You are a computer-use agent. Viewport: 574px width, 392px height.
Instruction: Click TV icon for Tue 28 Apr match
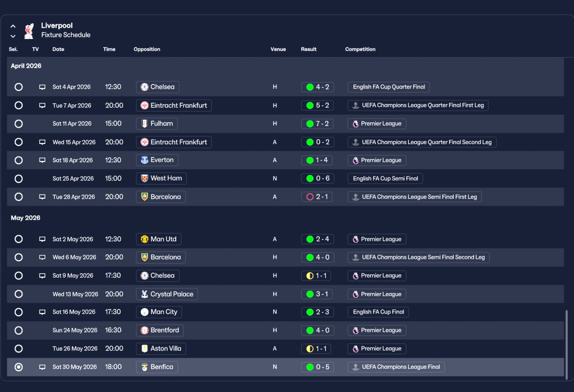click(42, 197)
